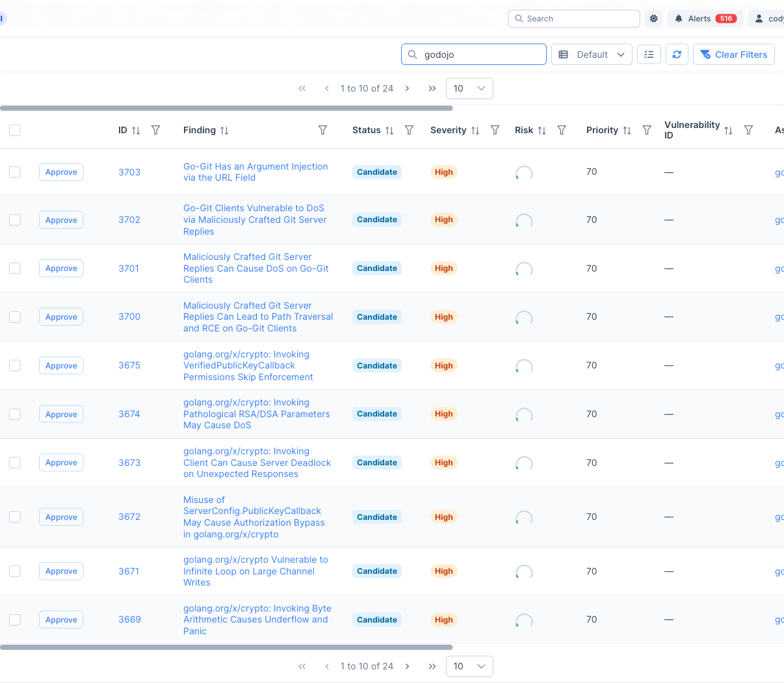Go to first page in bottom paginator
The height and width of the screenshot is (683, 784).
(x=302, y=666)
